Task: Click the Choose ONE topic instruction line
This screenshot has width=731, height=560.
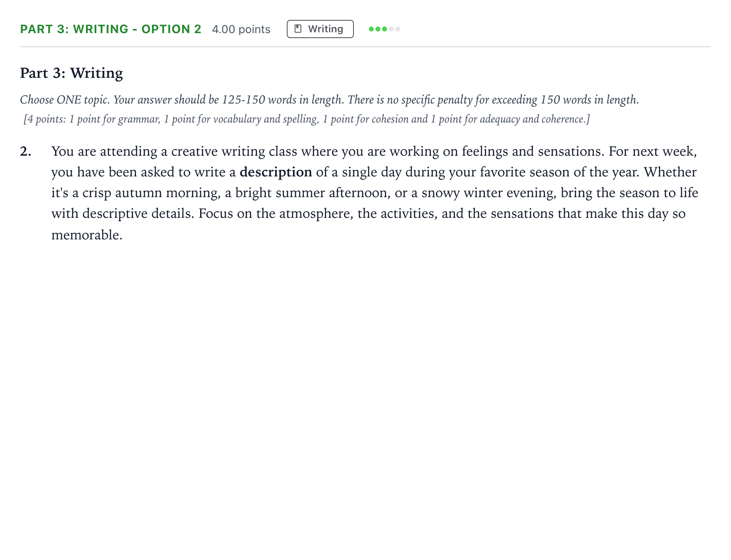Action: click(x=329, y=100)
